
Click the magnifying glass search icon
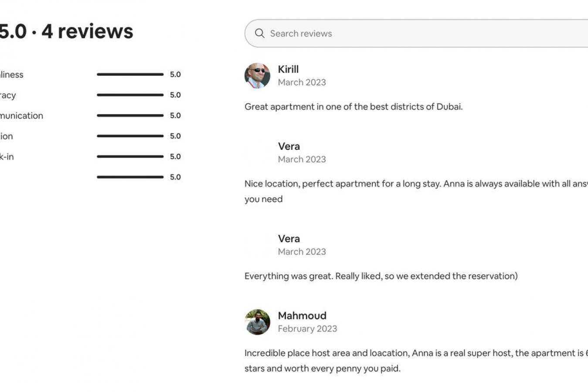coord(259,34)
